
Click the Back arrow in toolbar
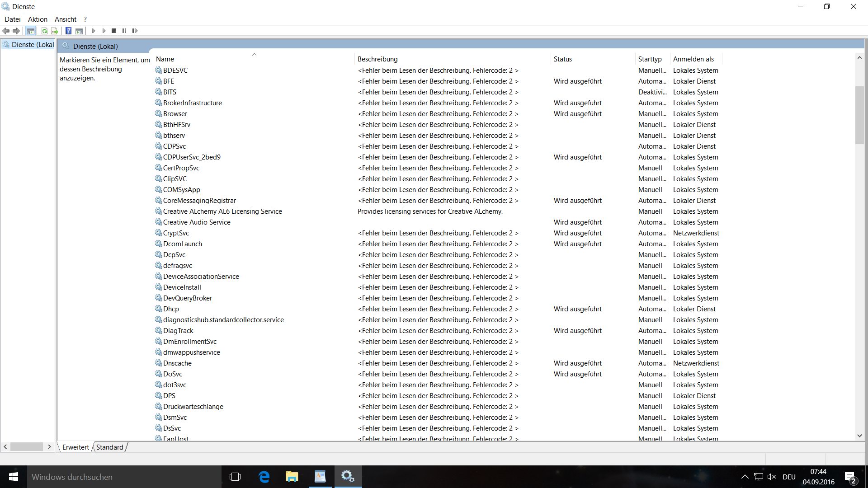point(6,31)
